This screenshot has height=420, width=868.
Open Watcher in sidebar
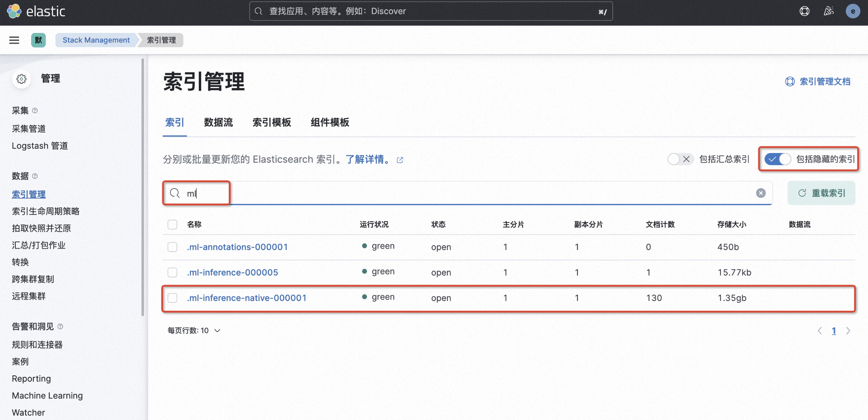pos(28,412)
